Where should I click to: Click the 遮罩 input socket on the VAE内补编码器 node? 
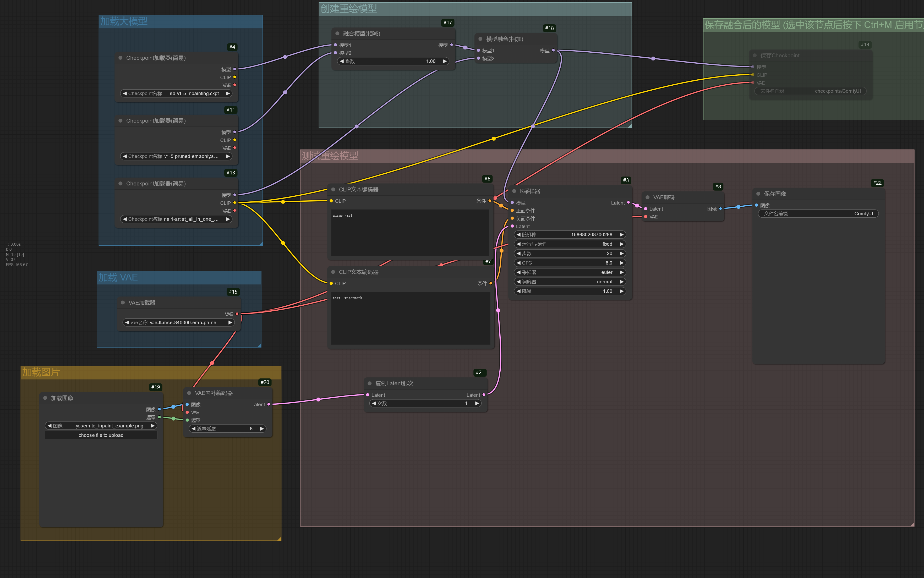coord(187,420)
